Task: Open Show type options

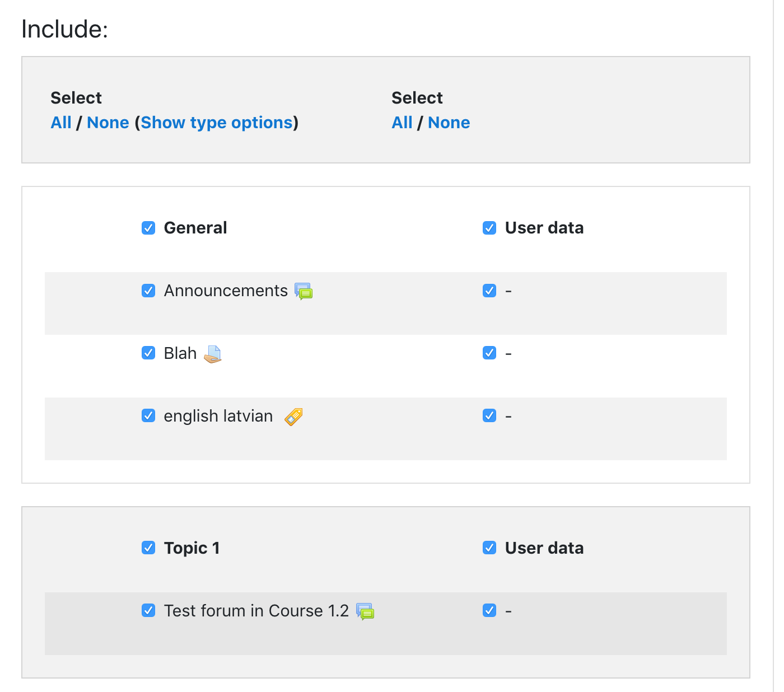Action: click(217, 123)
